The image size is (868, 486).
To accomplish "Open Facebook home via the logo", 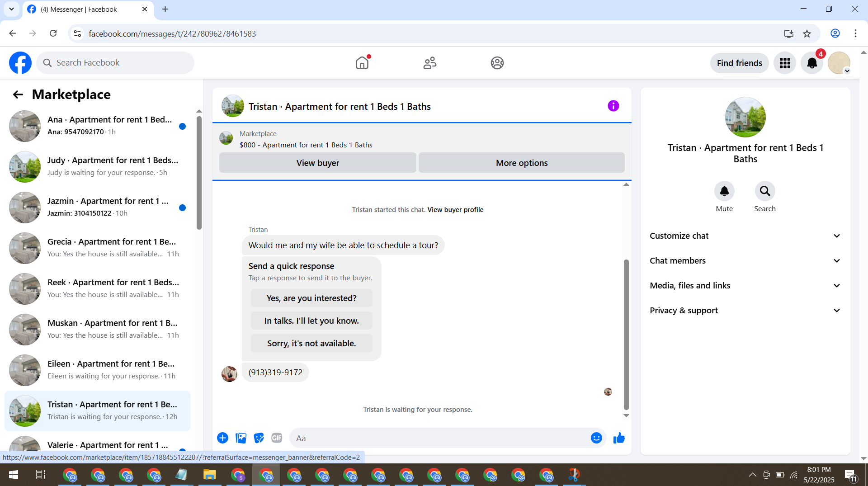I will [20, 63].
